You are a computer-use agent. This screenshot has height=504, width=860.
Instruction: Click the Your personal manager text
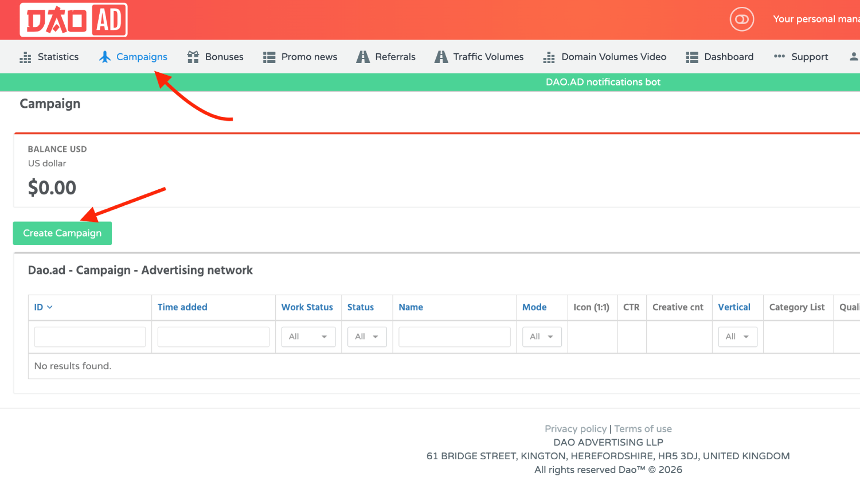816,19
